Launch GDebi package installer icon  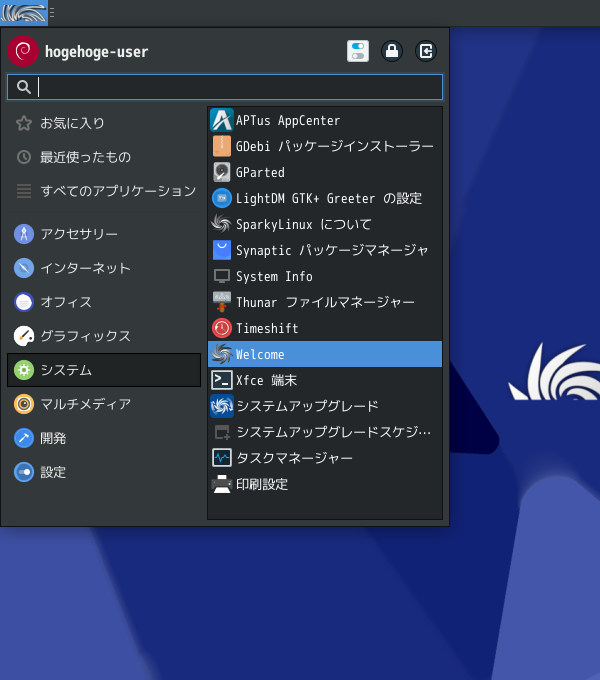click(x=222, y=146)
